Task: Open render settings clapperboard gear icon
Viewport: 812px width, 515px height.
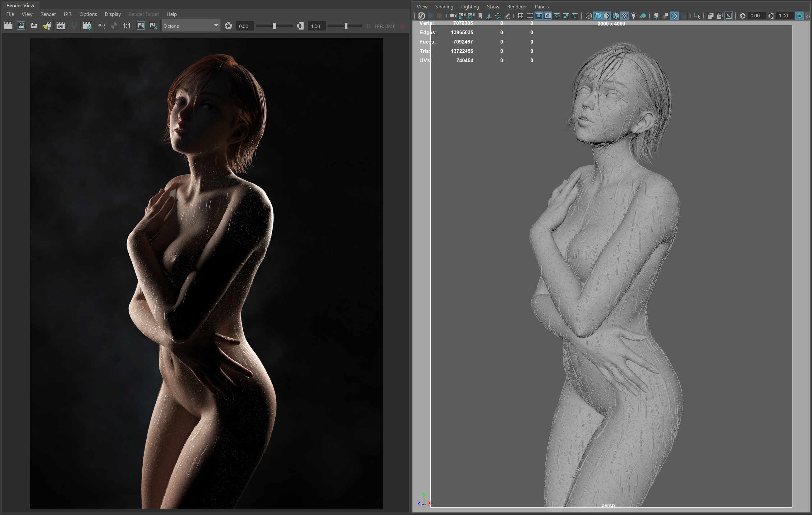Action: pos(87,26)
